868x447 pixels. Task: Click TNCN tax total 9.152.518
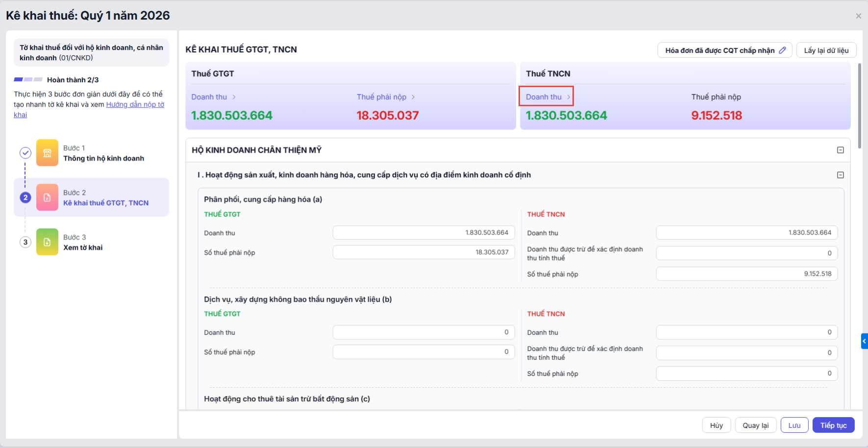tap(717, 116)
